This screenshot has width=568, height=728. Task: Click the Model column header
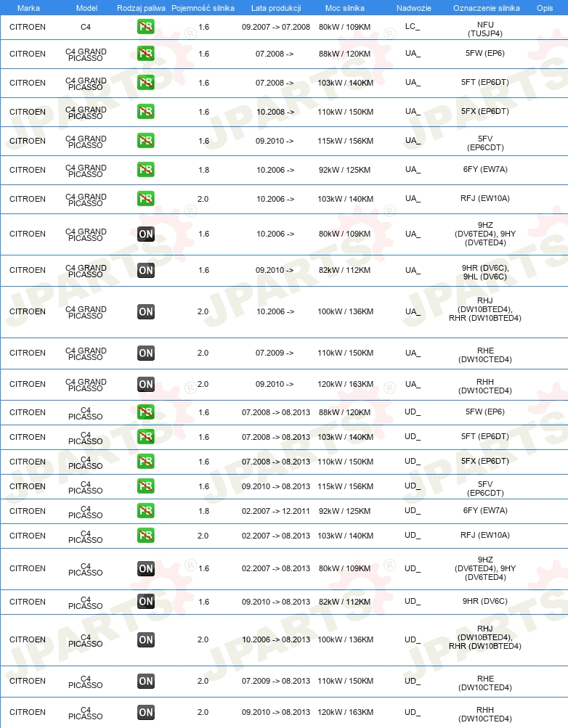pyautogui.click(x=87, y=8)
